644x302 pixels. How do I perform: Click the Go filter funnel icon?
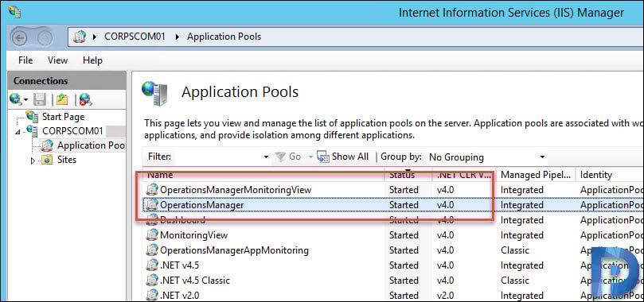[280, 157]
